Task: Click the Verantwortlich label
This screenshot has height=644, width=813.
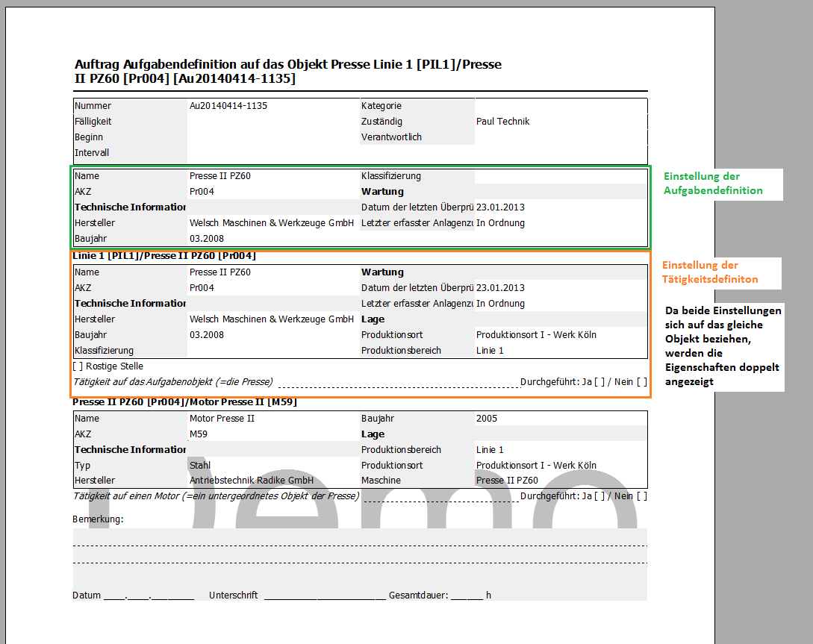Action: pos(391,137)
